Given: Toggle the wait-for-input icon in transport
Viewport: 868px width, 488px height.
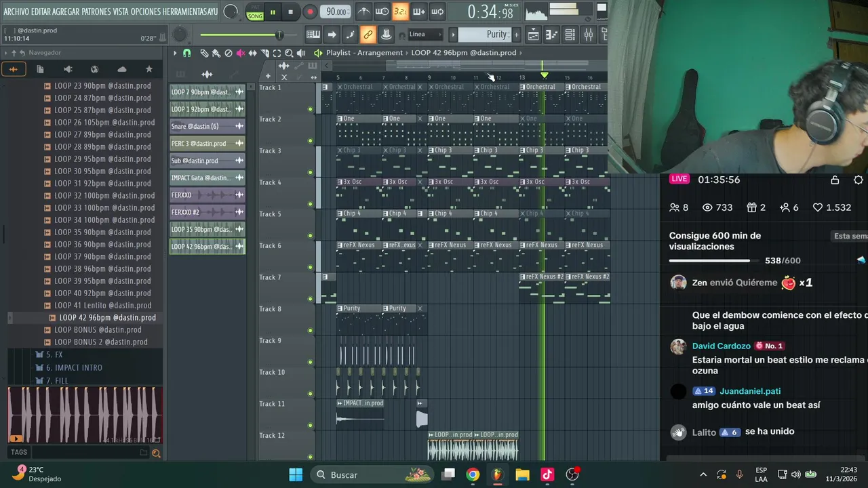Looking at the screenshot, I should coord(382,12).
